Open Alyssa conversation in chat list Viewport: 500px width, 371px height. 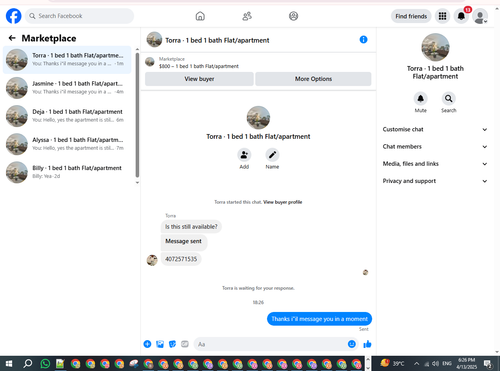67,144
